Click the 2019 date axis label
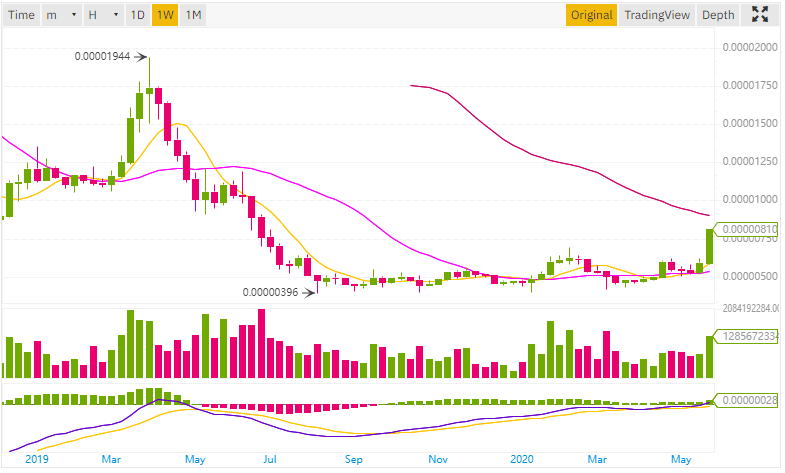The image size is (785, 473). point(37,459)
